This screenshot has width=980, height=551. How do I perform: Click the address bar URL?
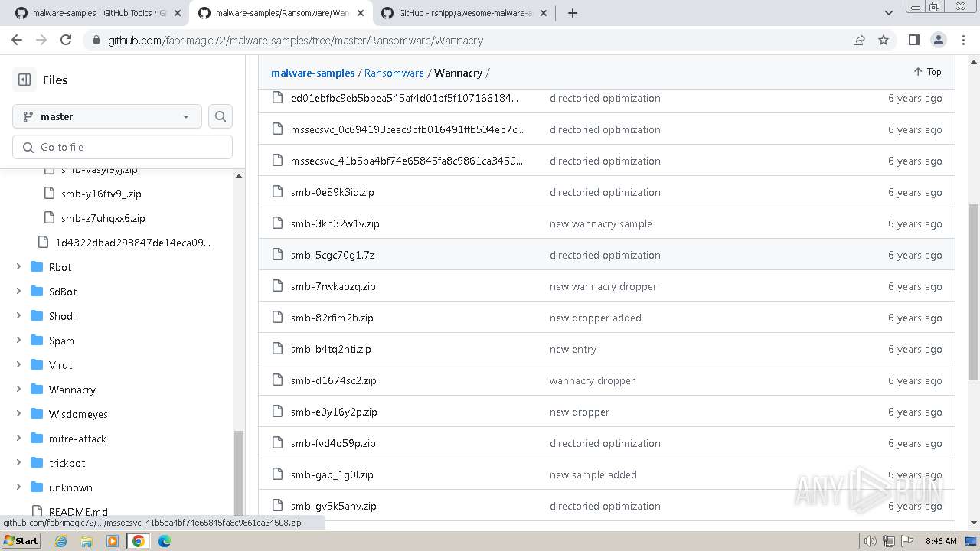click(296, 41)
